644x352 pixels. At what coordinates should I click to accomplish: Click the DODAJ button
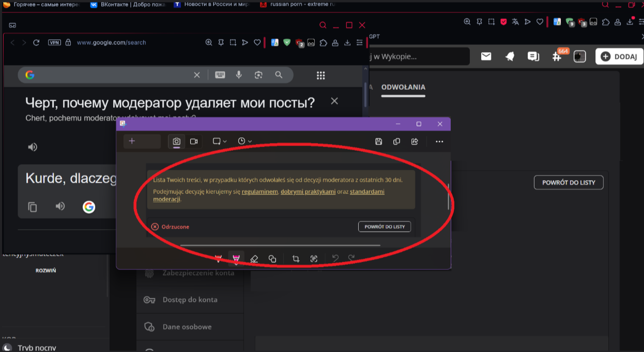(x=619, y=57)
